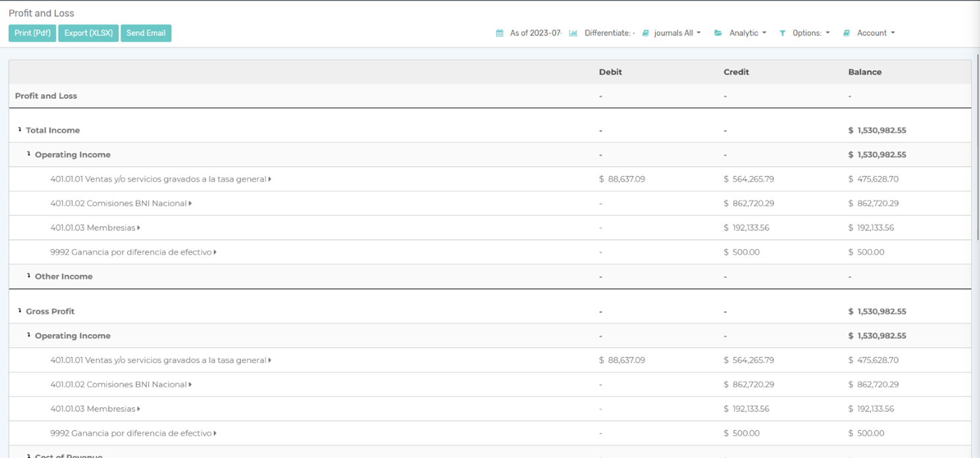Select Comisiones BNI Nacional under Total Income
980x458 pixels.
click(119, 204)
